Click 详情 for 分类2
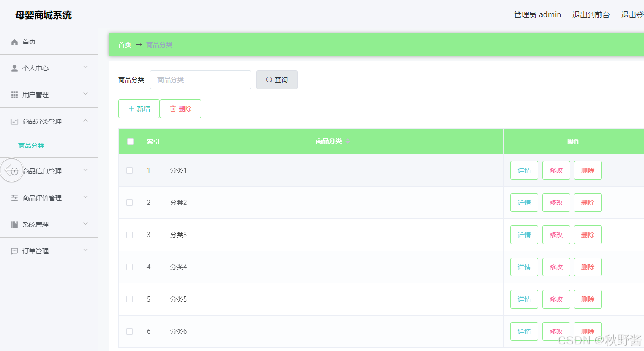Screen dimensions: 644x351 tap(524, 203)
